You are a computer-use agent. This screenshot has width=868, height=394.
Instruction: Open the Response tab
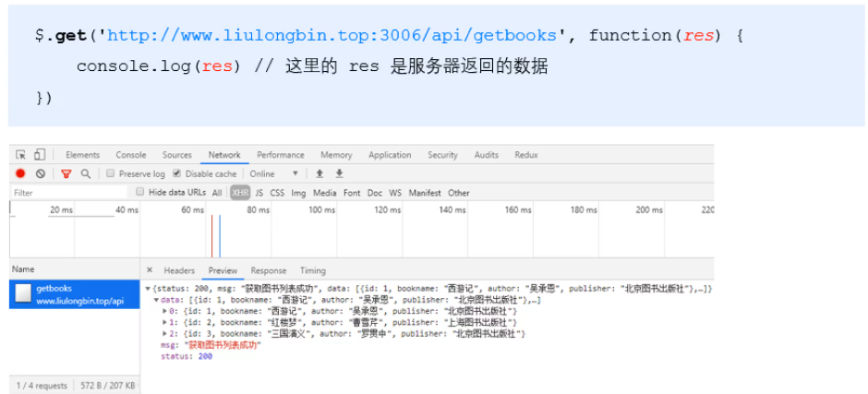click(x=269, y=270)
